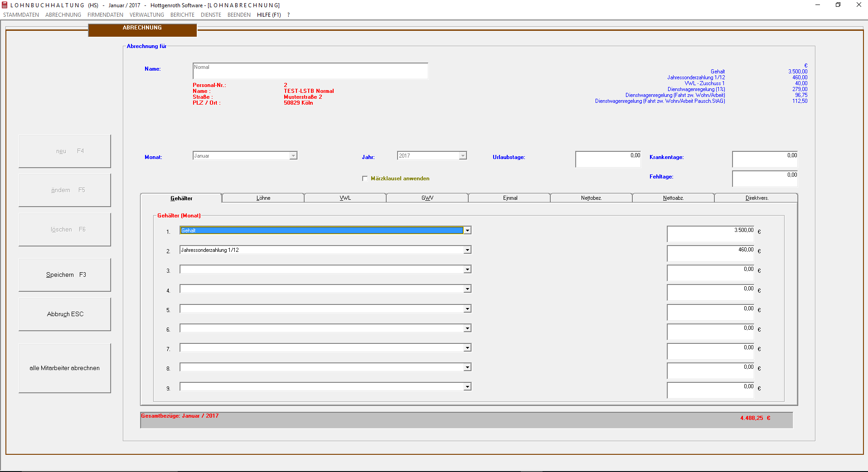Expand the salary type dropdown in row 3
Viewport: 868px width, 472px height.
point(467,270)
